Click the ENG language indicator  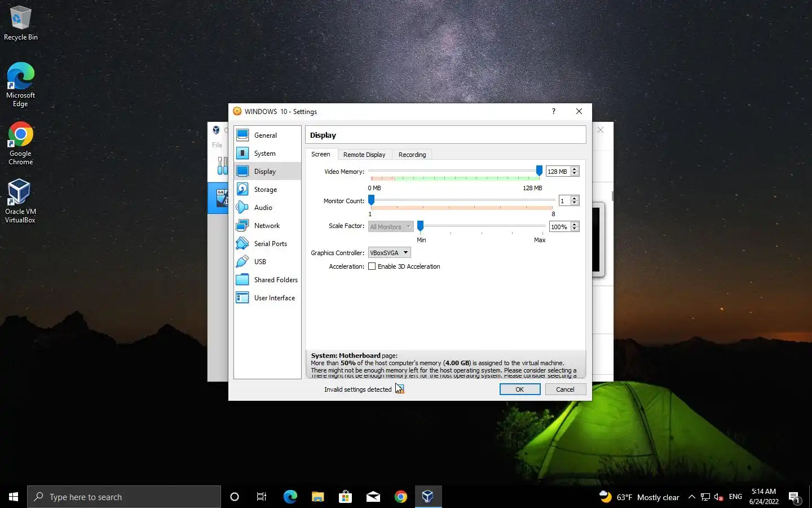735,497
